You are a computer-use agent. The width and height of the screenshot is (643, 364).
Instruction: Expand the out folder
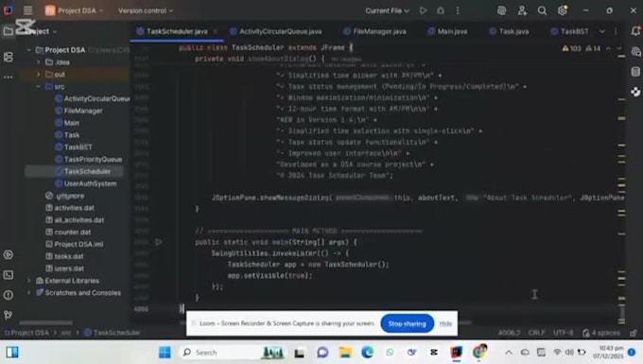(x=39, y=74)
